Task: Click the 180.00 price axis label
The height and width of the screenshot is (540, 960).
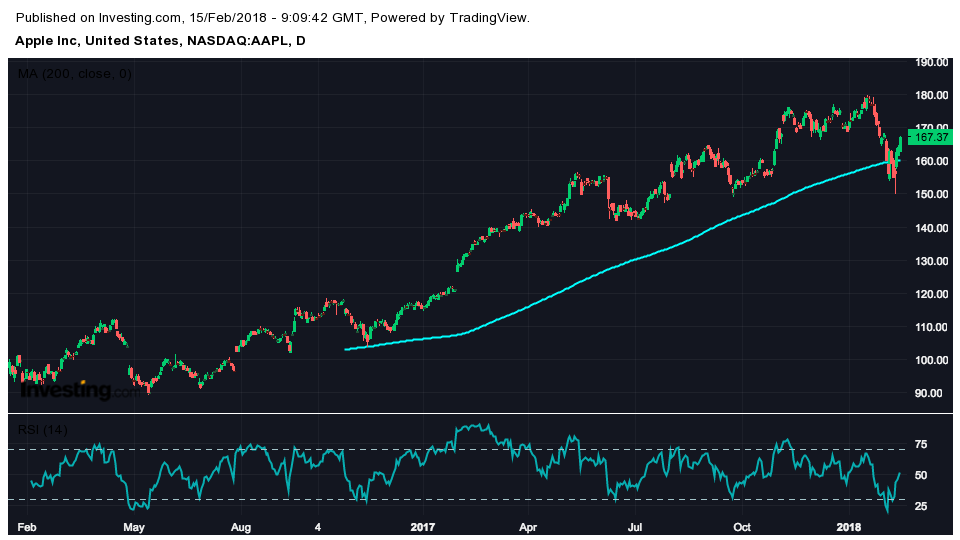Action: [x=932, y=95]
